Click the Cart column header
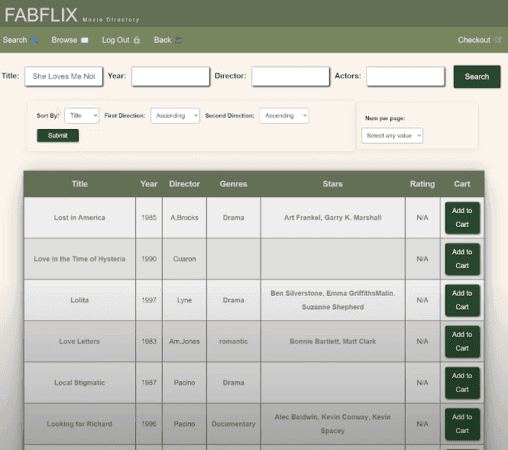This screenshot has width=508, height=450. (x=462, y=184)
